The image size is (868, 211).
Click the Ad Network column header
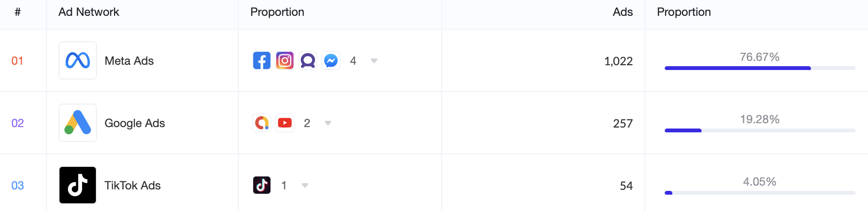pyautogui.click(x=89, y=12)
